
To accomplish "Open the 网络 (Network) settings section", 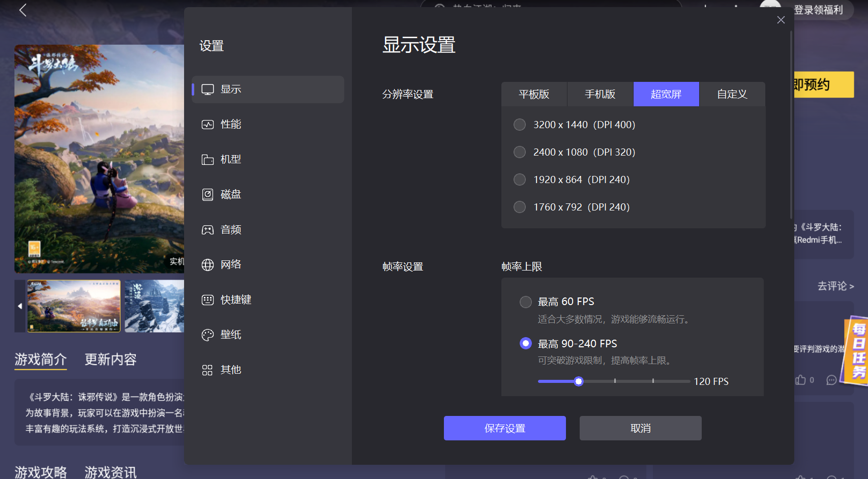I will click(268, 265).
